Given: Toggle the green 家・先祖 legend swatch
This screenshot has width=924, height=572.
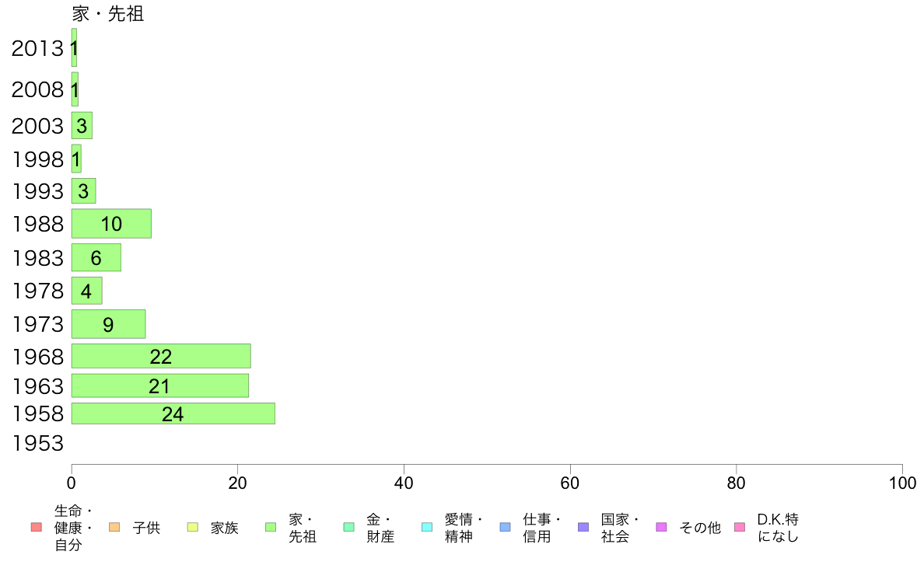Looking at the screenshot, I should [x=271, y=527].
